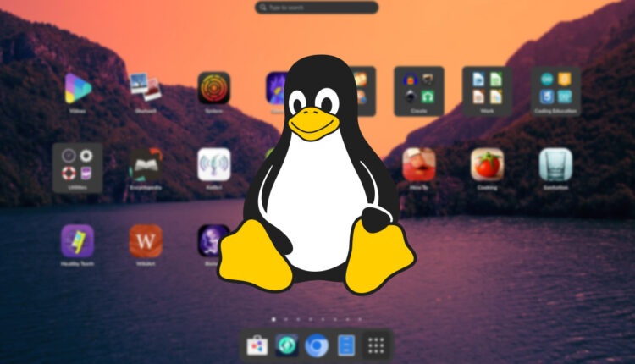Open the Videos app
The image size is (635, 364).
[x=77, y=88]
